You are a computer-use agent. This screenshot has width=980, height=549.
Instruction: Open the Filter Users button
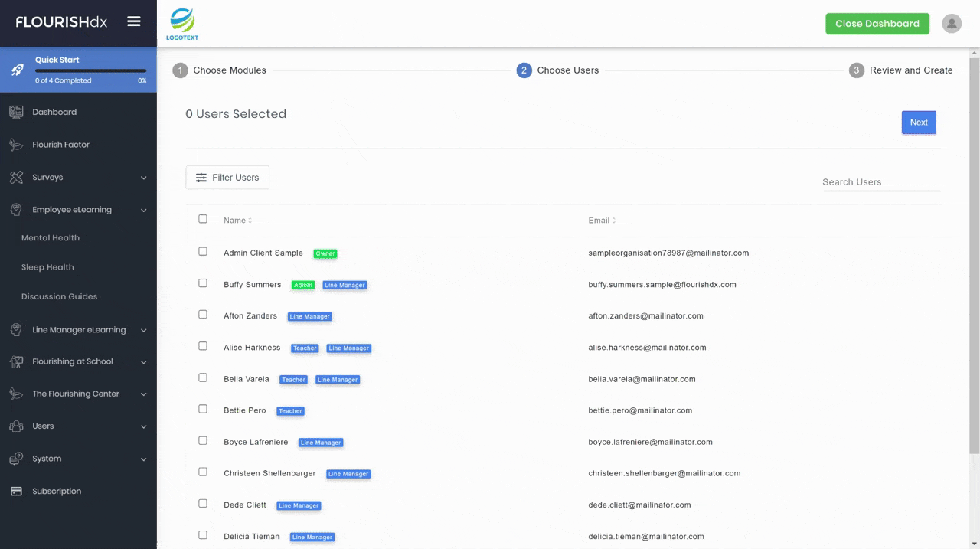227,178
